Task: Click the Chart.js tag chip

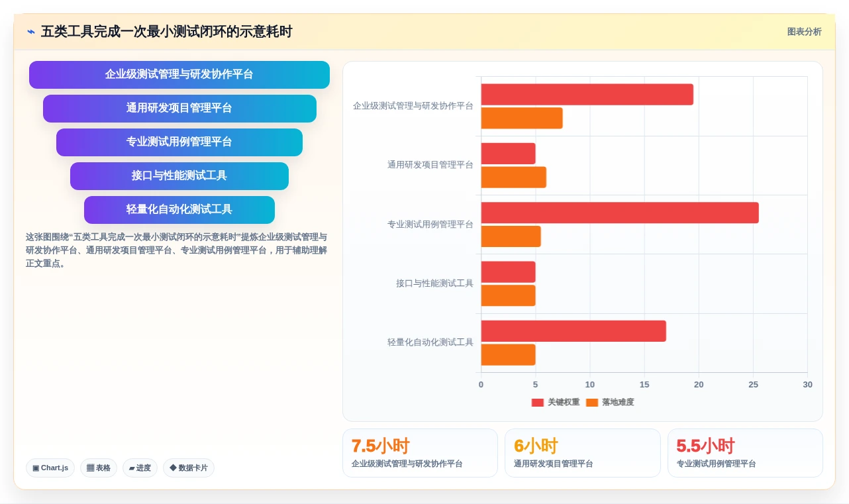Action: pyautogui.click(x=50, y=468)
